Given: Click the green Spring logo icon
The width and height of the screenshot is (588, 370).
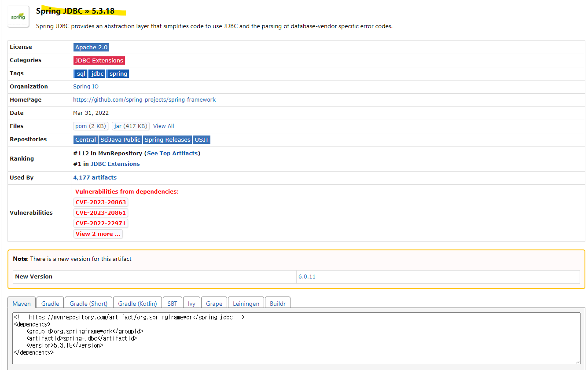Looking at the screenshot, I should click(18, 17).
